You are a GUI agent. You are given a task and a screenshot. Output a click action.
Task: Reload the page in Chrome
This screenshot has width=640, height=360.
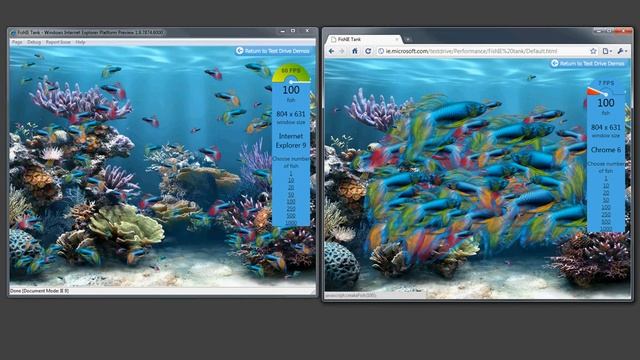coord(368,51)
